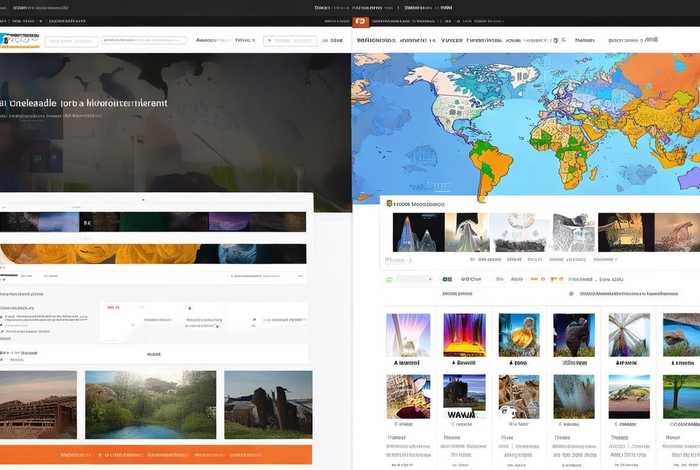The image size is (700, 470).
Task: Click the yellow badge icon above the thumbnail strip
Action: 389,202
